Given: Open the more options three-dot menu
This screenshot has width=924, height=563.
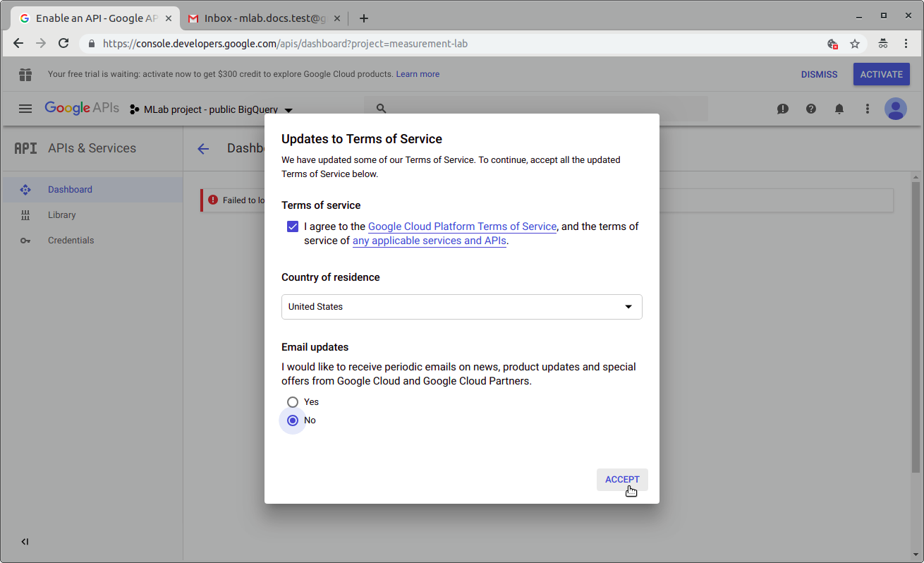Looking at the screenshot, I should coord(868,109).
